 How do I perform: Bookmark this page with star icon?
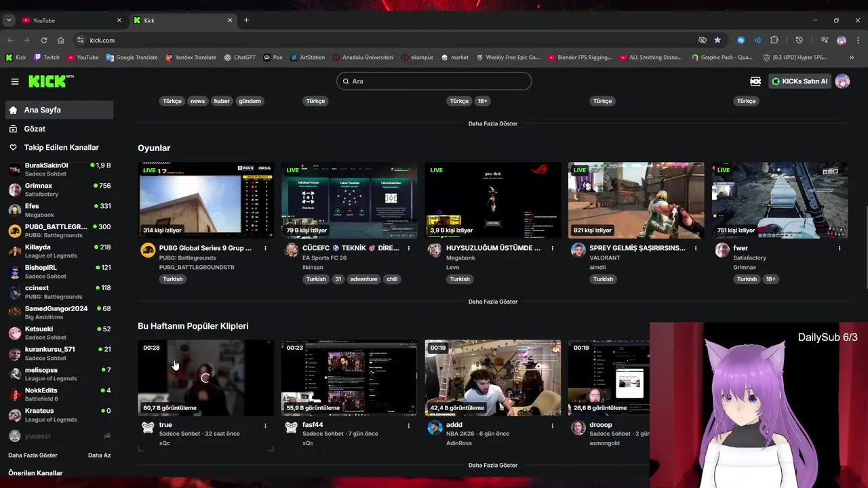[x=717, y=40]
